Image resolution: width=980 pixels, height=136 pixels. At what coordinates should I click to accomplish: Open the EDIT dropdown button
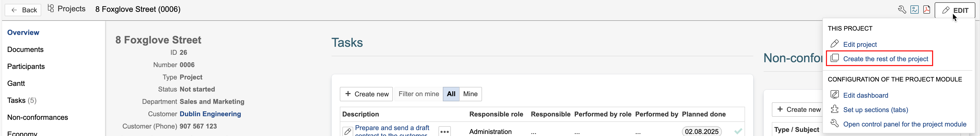click(x=955, y=10)
